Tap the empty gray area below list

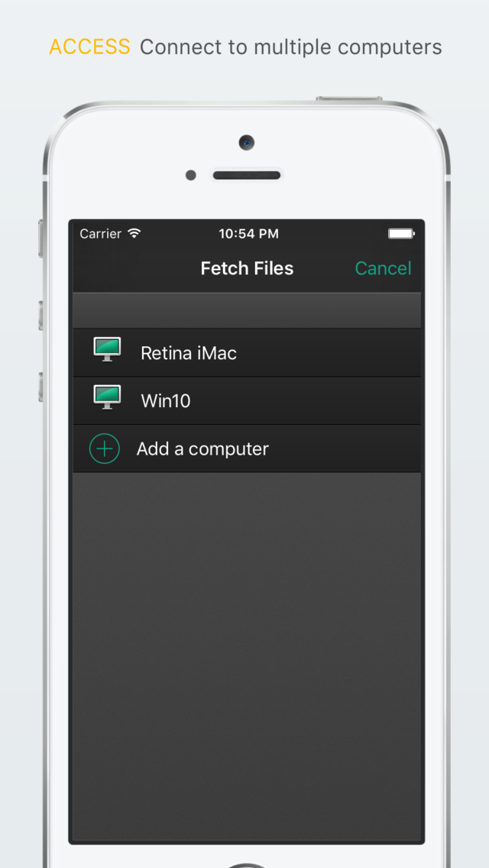pos(247,656)
